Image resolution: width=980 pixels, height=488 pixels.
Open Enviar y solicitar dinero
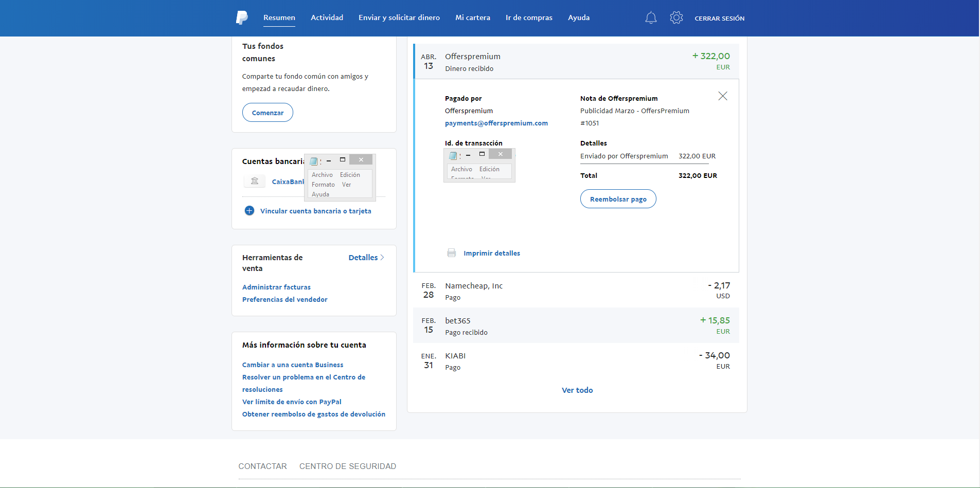(399, 17)
